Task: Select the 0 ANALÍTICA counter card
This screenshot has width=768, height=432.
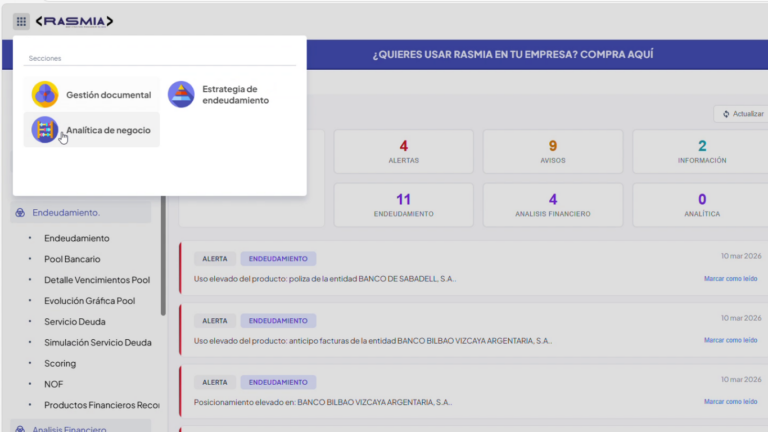Action: point(701,205)
